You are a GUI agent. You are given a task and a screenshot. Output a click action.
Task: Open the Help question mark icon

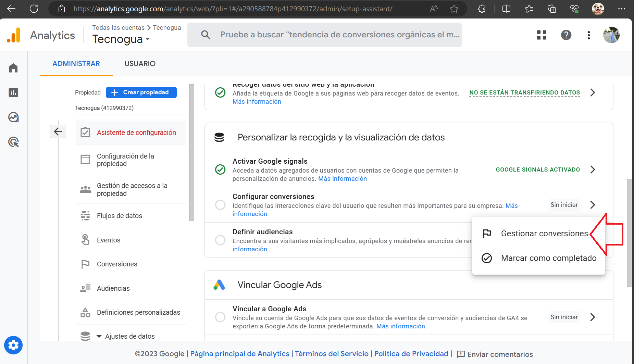(x=566, y=35)
